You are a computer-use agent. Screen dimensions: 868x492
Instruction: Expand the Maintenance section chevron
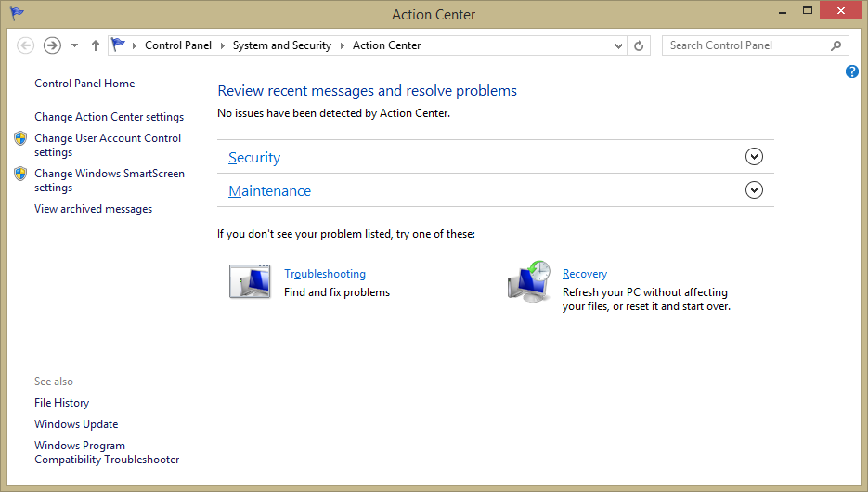(754, 189)
